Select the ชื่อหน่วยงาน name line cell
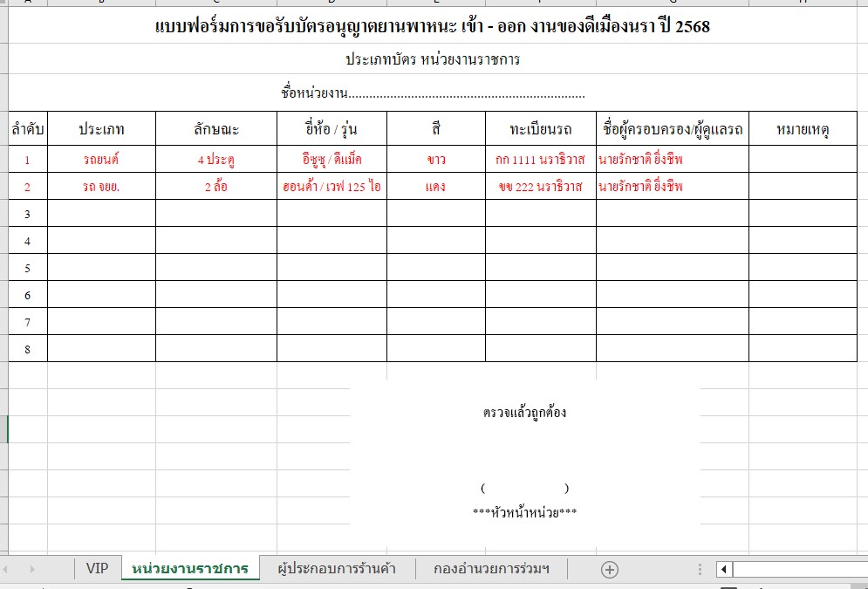Image resolution: width=868 pixels, height=589 pixels. point(432,92)
